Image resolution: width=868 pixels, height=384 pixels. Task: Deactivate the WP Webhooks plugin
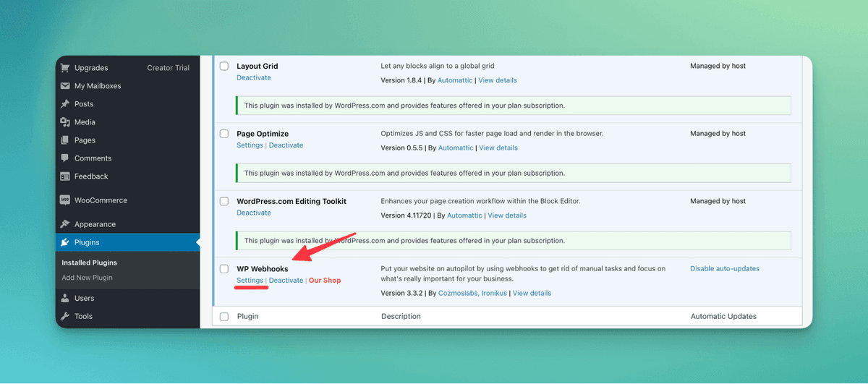[286, 281]
